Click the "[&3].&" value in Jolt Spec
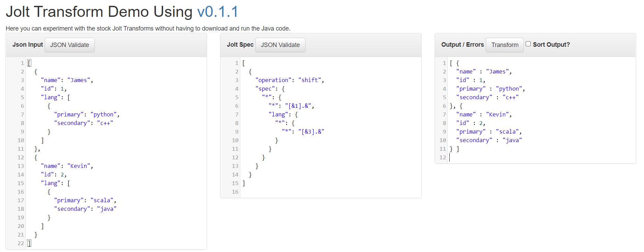The width and height of the screenshot is (644, 252). (x=311, y=131)
